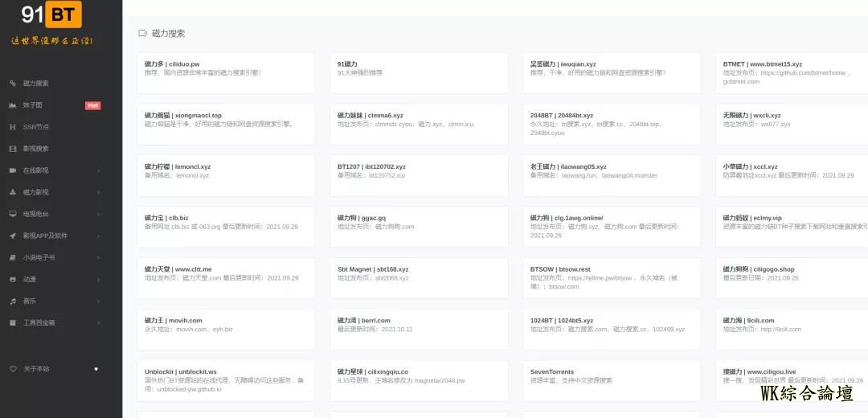Click the rocket icon beside 影视APP及软件
The width and height of the screenshot is (868, 418).
[x=13, y=236]
